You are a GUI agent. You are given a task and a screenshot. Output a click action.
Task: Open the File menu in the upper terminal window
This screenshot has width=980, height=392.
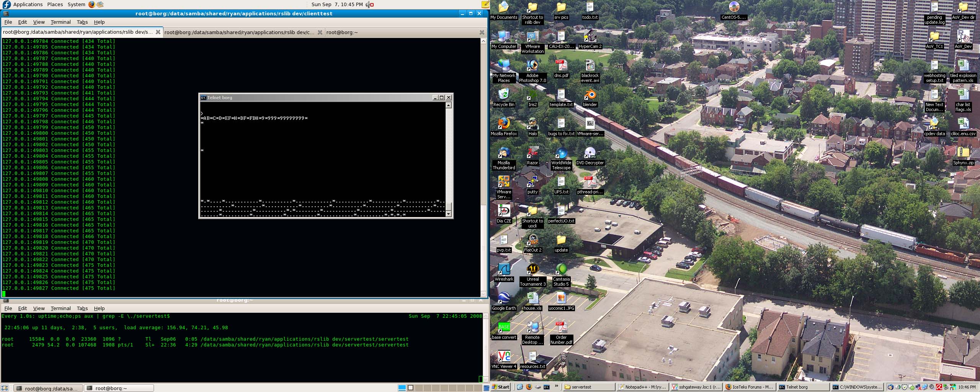coord(8,22)
